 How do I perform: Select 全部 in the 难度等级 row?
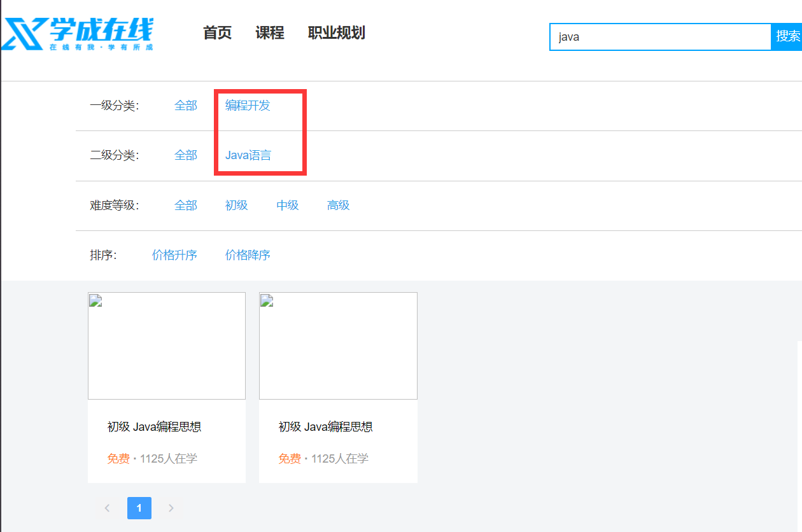point(186,206)
